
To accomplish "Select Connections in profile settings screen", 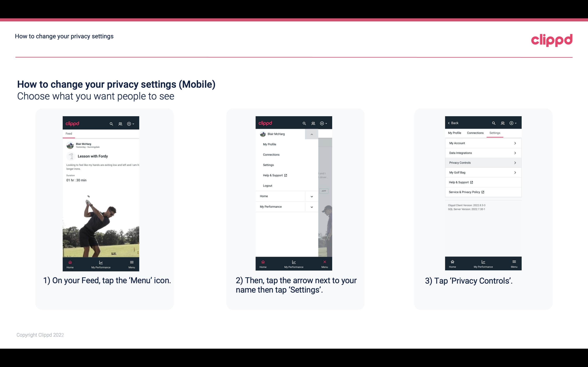I will click(x=475, y=133).
